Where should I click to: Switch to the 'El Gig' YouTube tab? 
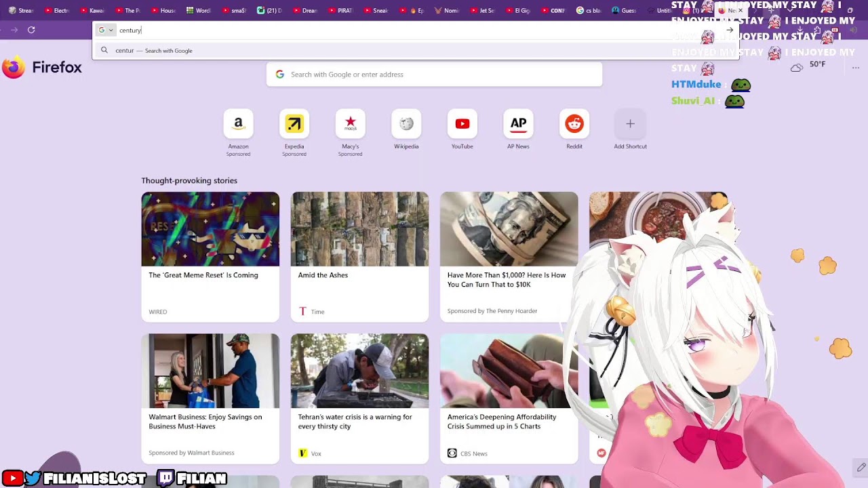[x=517, y=10]
